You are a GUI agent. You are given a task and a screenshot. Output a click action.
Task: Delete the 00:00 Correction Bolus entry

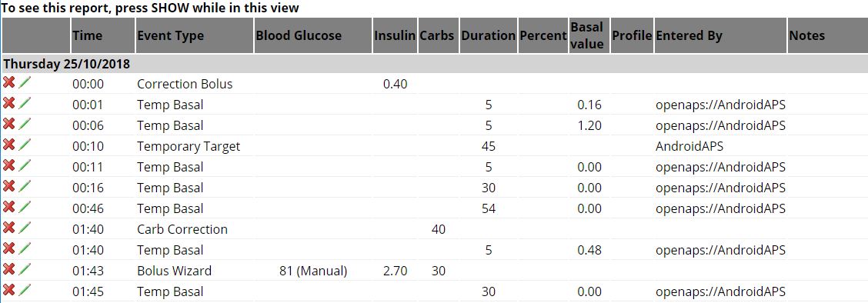point(9,82)
